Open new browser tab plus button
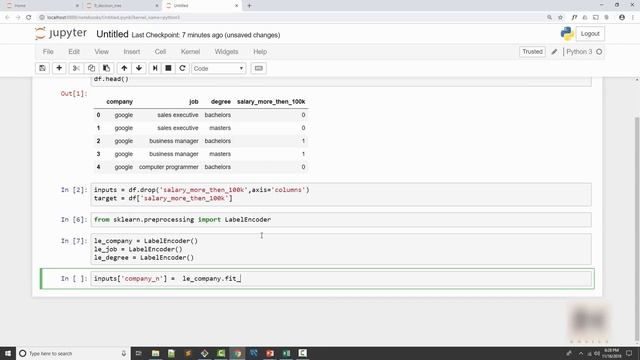 (249, 6)
